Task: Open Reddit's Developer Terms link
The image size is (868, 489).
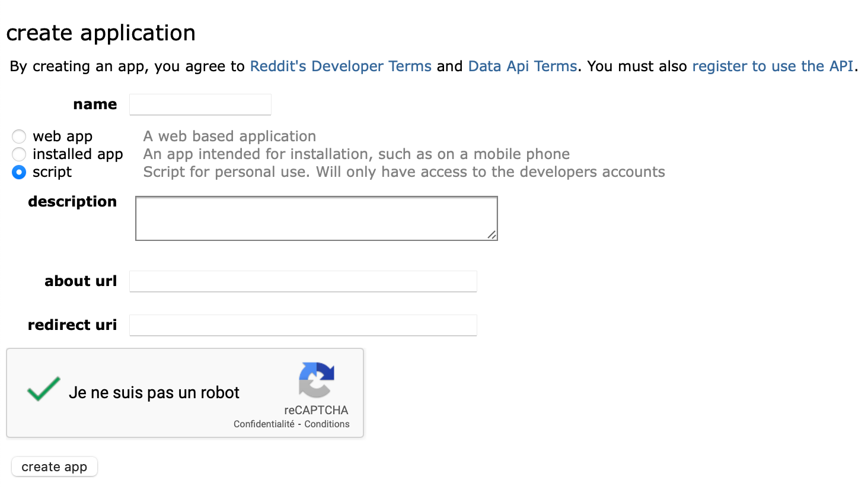Action: coord(340,66)
